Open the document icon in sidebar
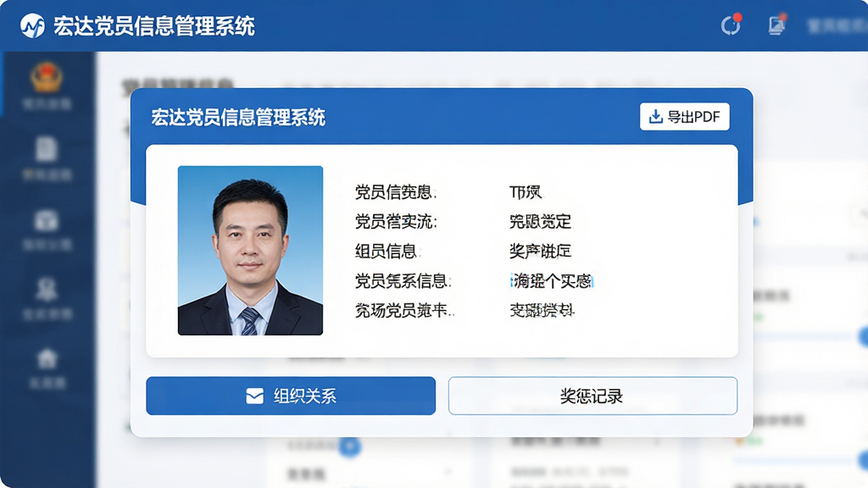The height and width of the screenshot is (488, 868). click(47, 149)
